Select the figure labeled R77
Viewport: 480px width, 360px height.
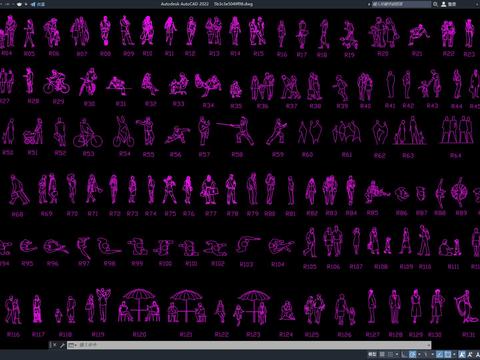[x=209, y=189]
